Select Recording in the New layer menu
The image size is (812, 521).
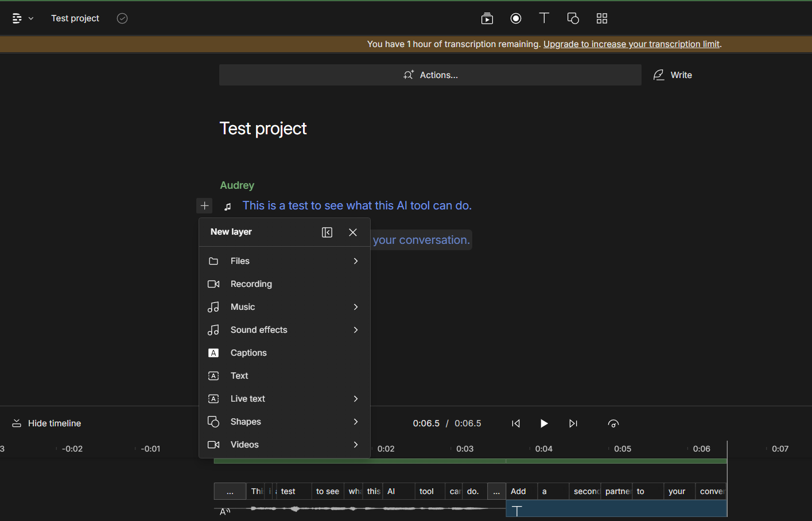pos(251,284)
